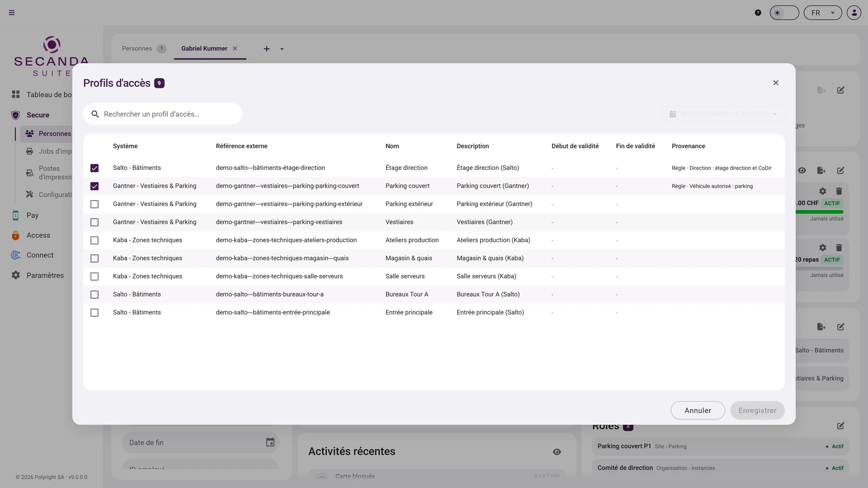Click the Référence externe column header
Viewport: 868px width, 488px height.
coord(241,146)
